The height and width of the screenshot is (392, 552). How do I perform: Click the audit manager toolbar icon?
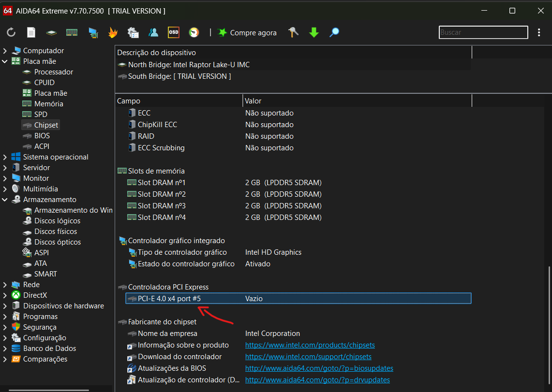(133, 32)
